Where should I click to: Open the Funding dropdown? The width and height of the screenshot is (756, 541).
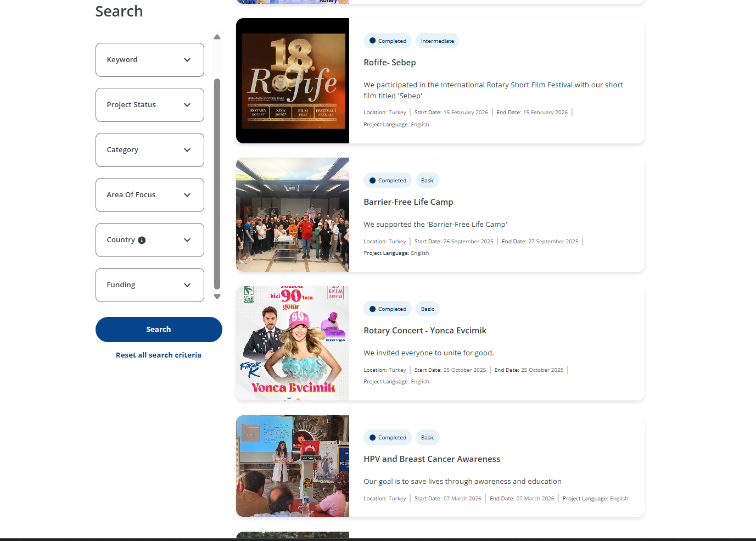pyautogui.click(x=149, y=285)
